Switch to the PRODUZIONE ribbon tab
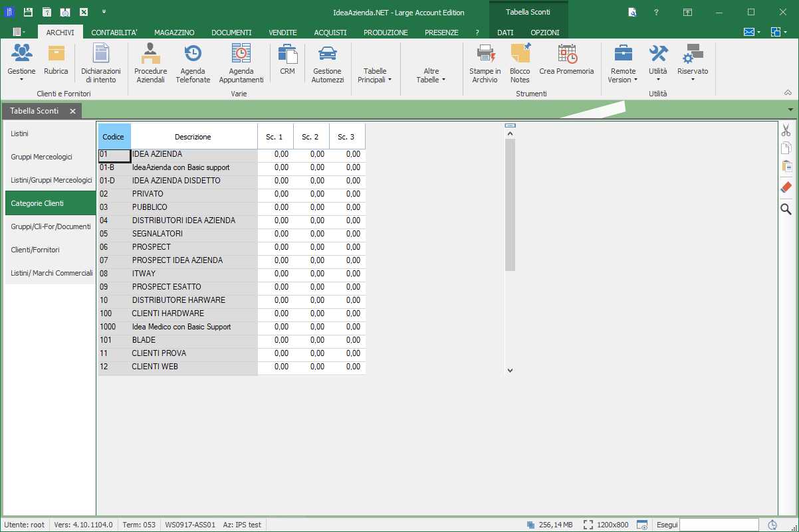 (x=386, y=32)
